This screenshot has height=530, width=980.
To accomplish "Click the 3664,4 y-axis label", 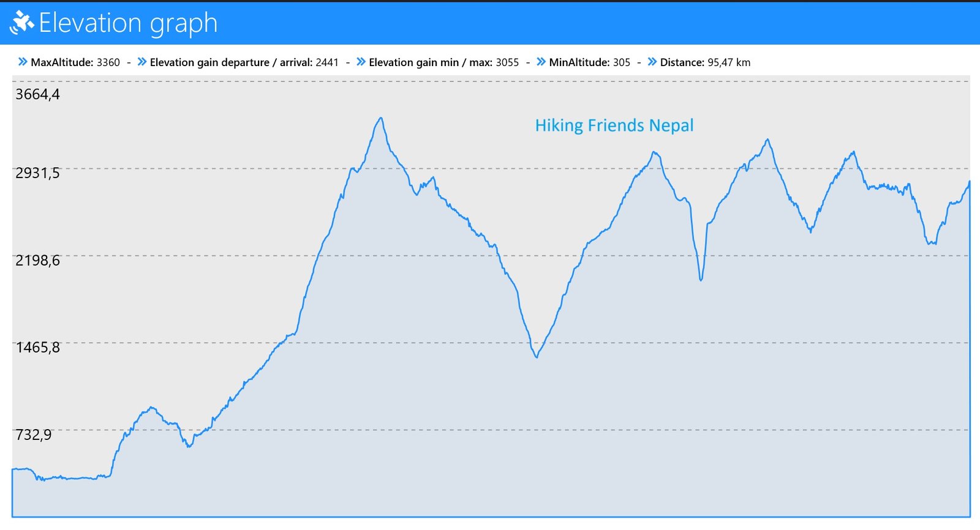I will pos(37,94).
